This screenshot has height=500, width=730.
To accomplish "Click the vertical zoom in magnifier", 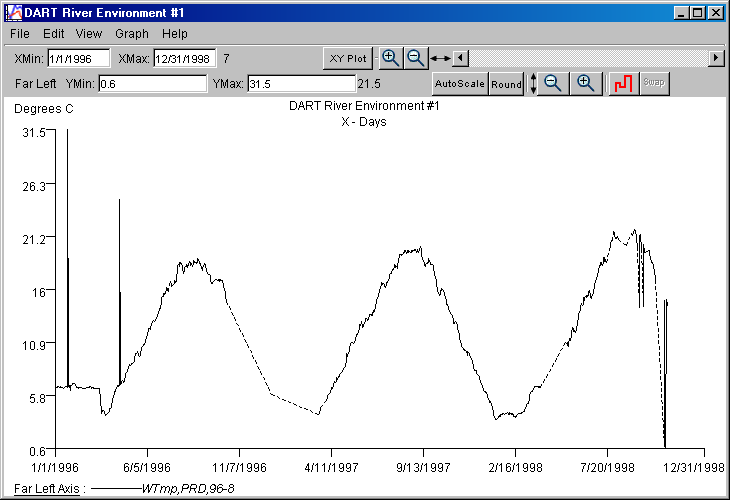I will 586,84.
